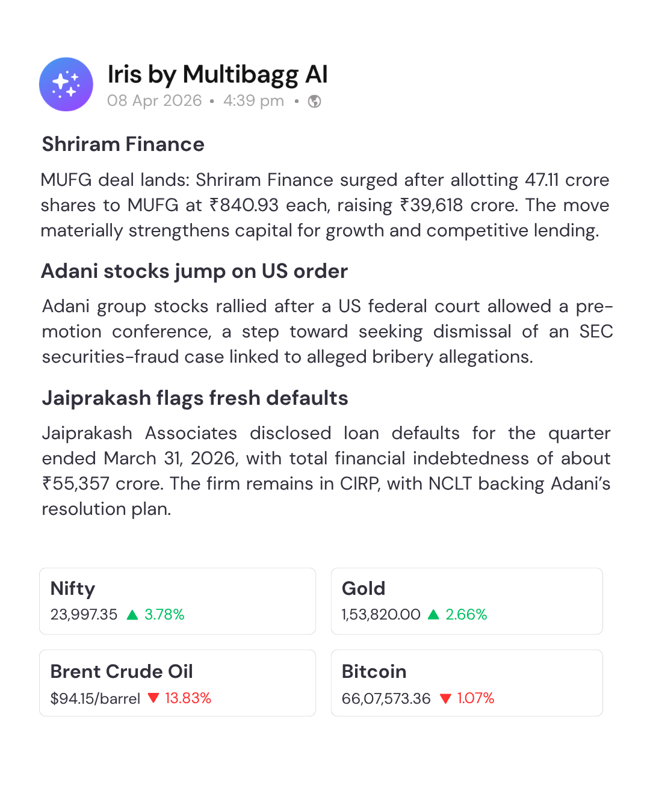Viewport: 650px width, 812px height.
Task: Click the MUFG deal summary paragraph
Action: coord(325,205)
